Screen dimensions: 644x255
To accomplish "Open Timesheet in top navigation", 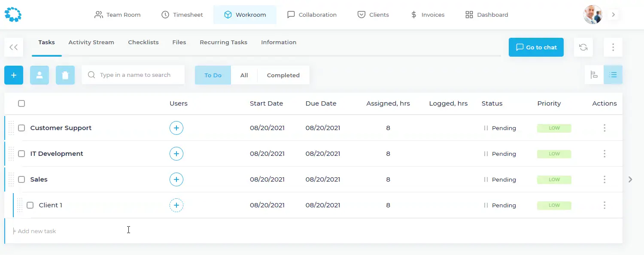I will (182, 15).
